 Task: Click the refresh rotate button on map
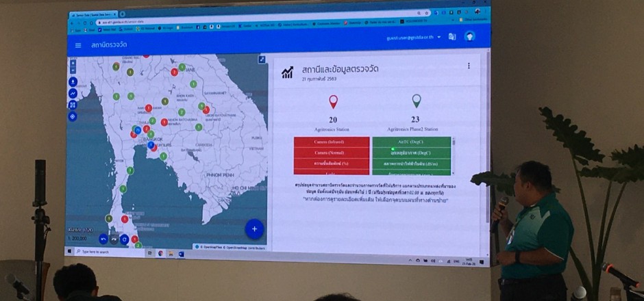point(124,239)
